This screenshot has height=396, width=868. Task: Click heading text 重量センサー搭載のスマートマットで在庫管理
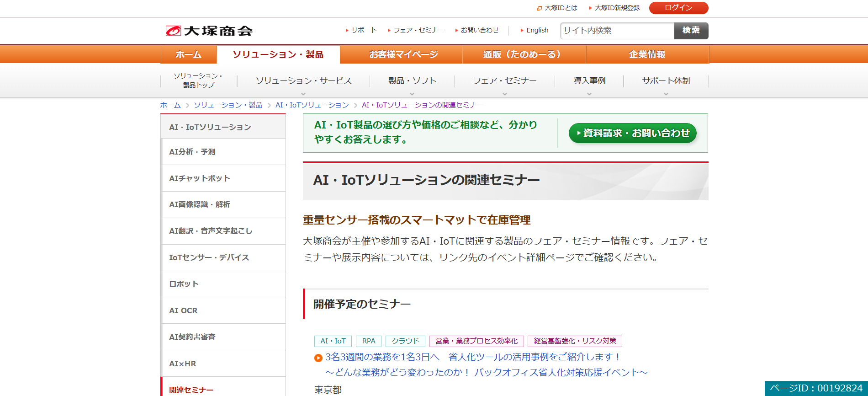417,220
